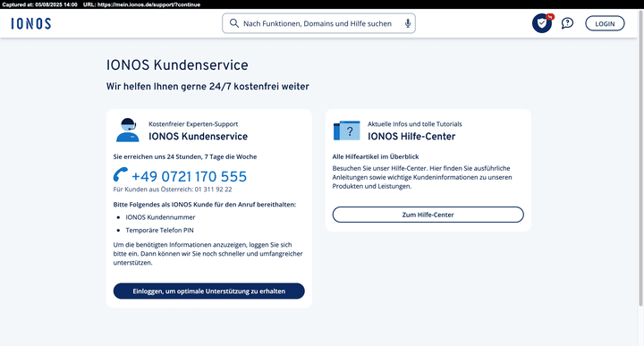Click the Aktuelle Infos und tolle Tutorials label

click(415, 124)
